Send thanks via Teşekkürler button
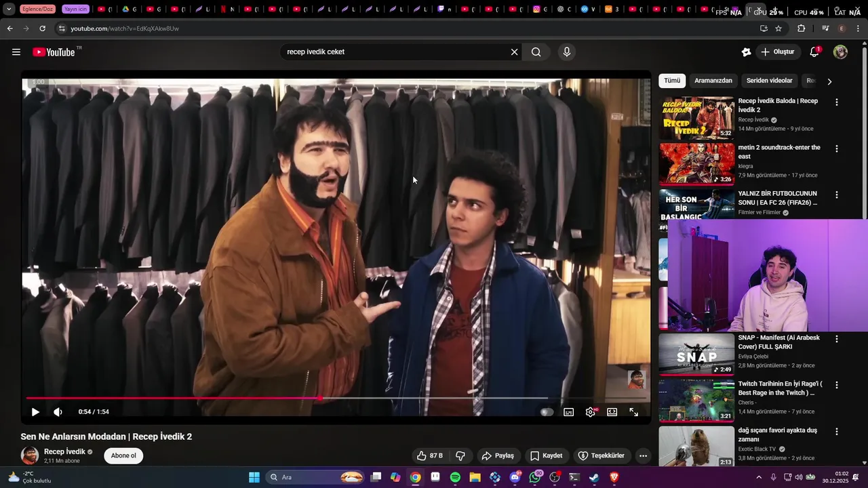 coord(601,455)
